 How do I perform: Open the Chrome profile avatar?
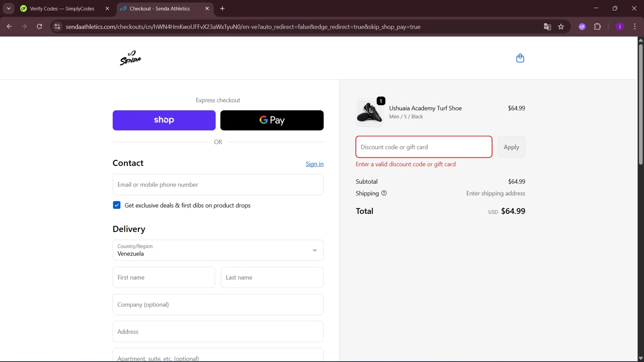coord(620,27)
